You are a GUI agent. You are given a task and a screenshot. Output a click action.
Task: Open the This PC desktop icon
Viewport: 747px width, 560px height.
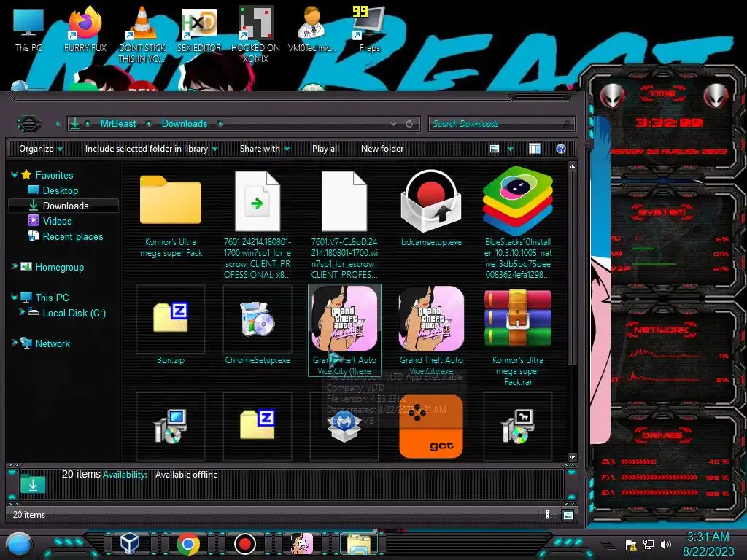point(28,29)
